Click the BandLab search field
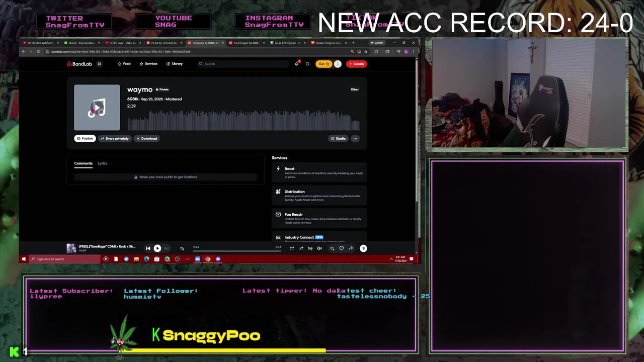 coord(243,64)
